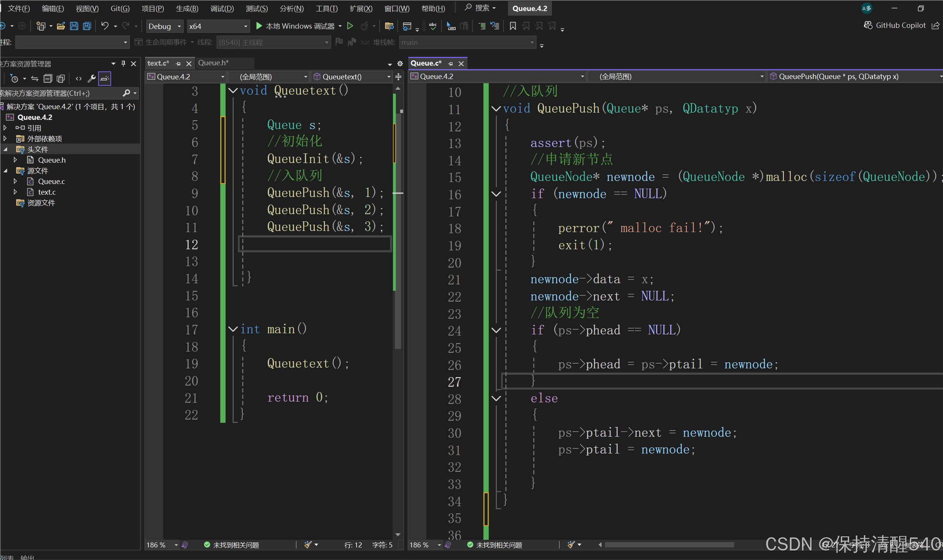This screenshot has height=560, width=943.
Task: Open the Debug configuration dropdown
Action: [x=165, y=26]
